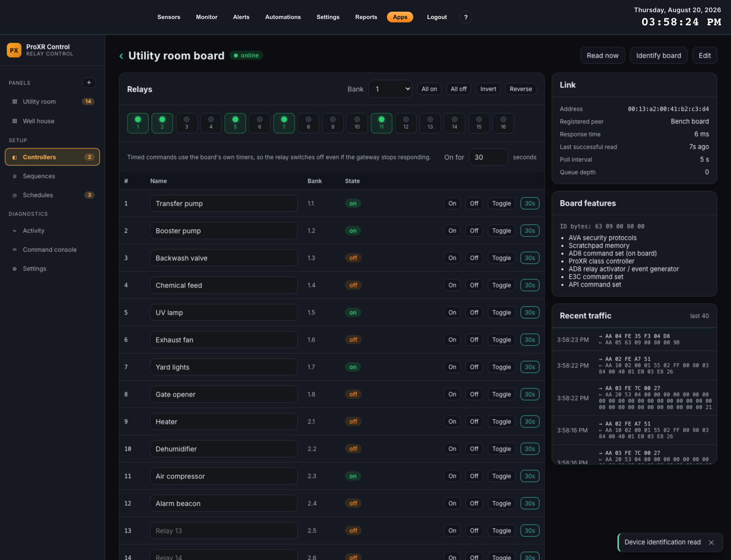Image resolution: width=731 pixels, height=560 pixels.
Task: Toggle relay 14 indicator tile
Action: click(x=454, y=123)
